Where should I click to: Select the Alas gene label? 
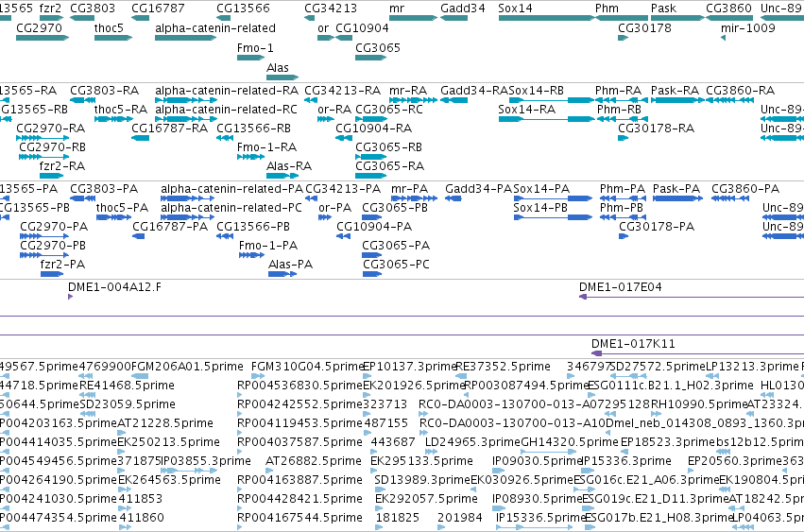[x=278, y=68]
